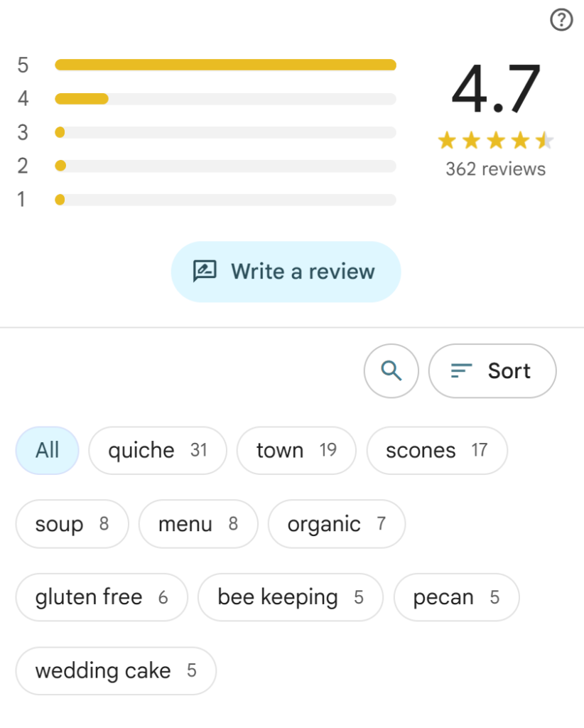Click the Write a review button

tap(286, 272)
